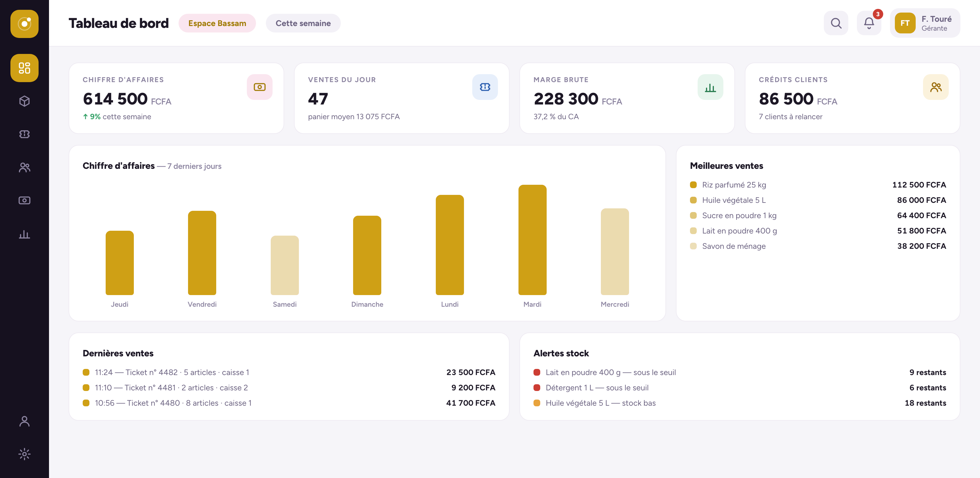Click the chart icon on Marge brute card

710,87
